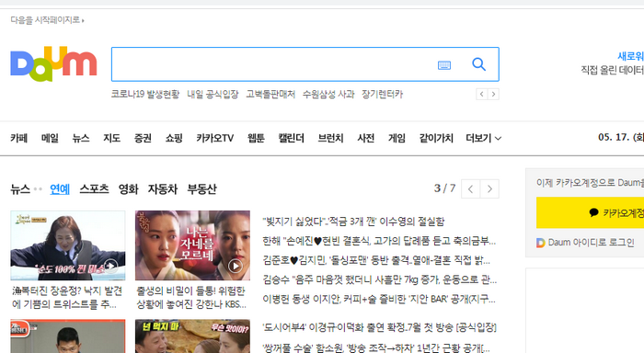The height and width of the screenshot is (353, 644).
Task: Switch to the 자동차 tab
Action: click(163, 189)
